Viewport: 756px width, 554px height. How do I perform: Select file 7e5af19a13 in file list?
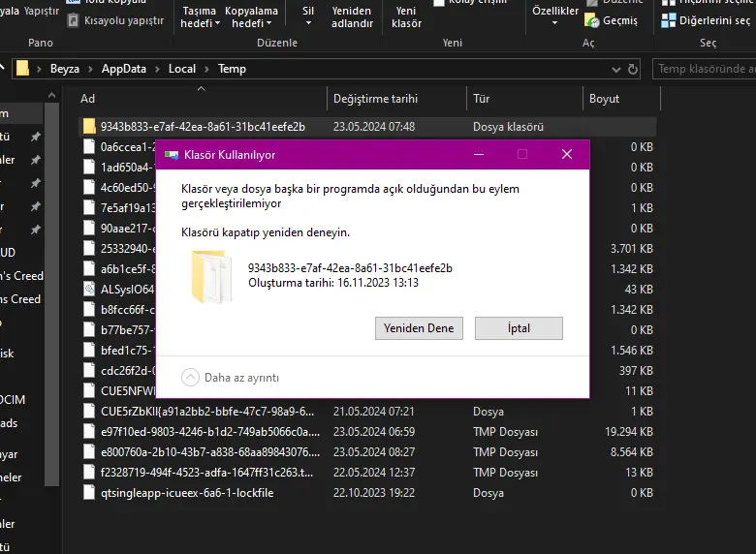coord(128,207)
